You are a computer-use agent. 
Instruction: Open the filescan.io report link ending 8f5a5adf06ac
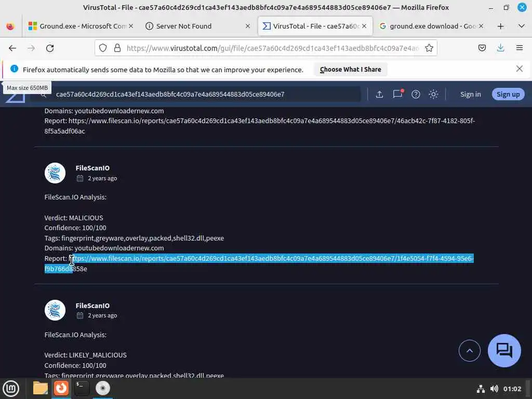click(x=260, y=126)
